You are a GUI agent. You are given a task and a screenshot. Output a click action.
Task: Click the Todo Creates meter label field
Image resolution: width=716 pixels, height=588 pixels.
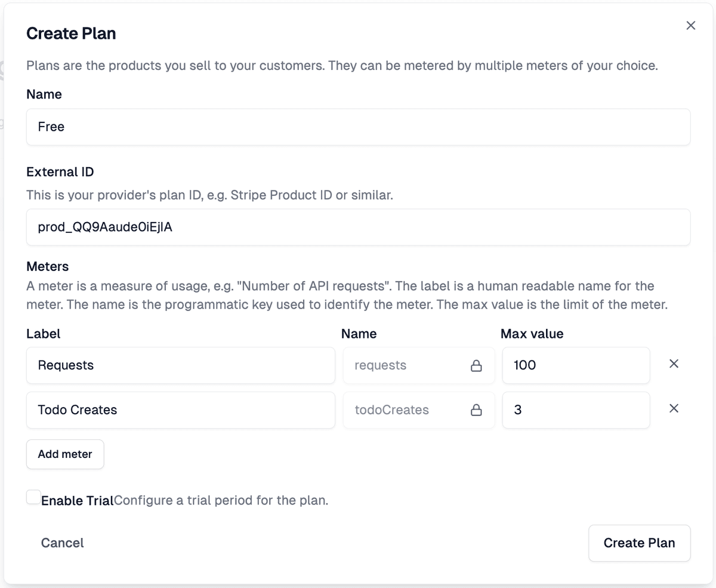179,410
